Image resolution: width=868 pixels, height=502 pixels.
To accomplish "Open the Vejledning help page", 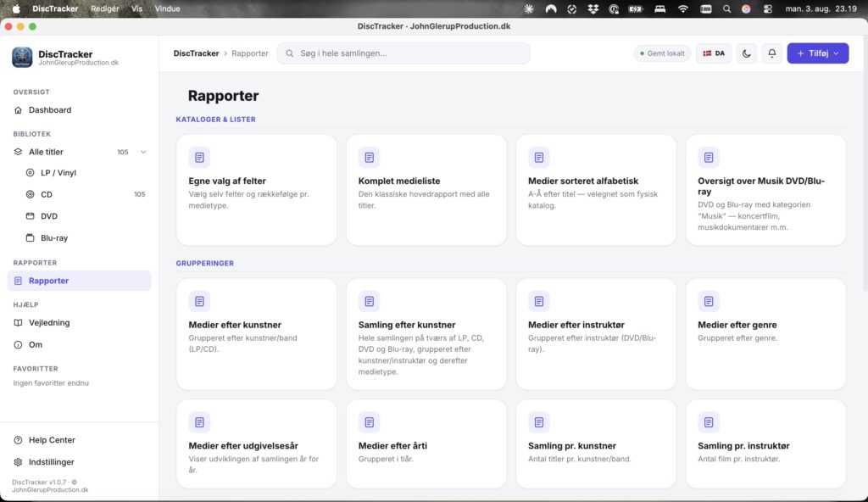I will click(x=79, y=323).
